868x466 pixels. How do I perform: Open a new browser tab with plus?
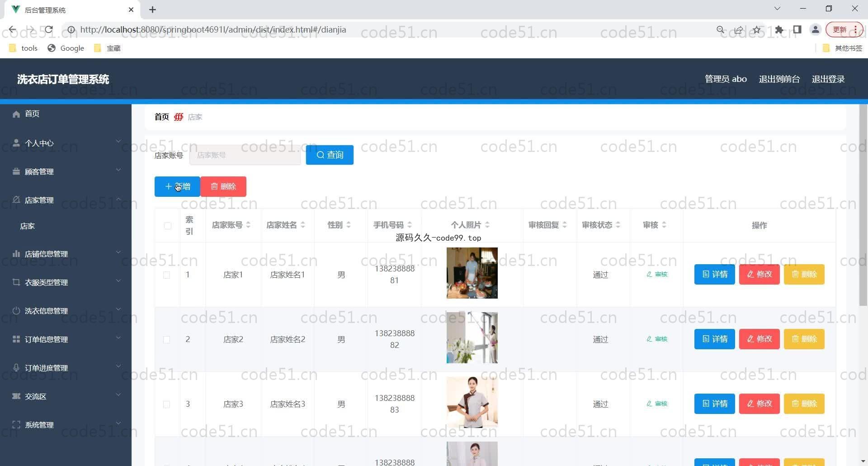pos(153,10)
